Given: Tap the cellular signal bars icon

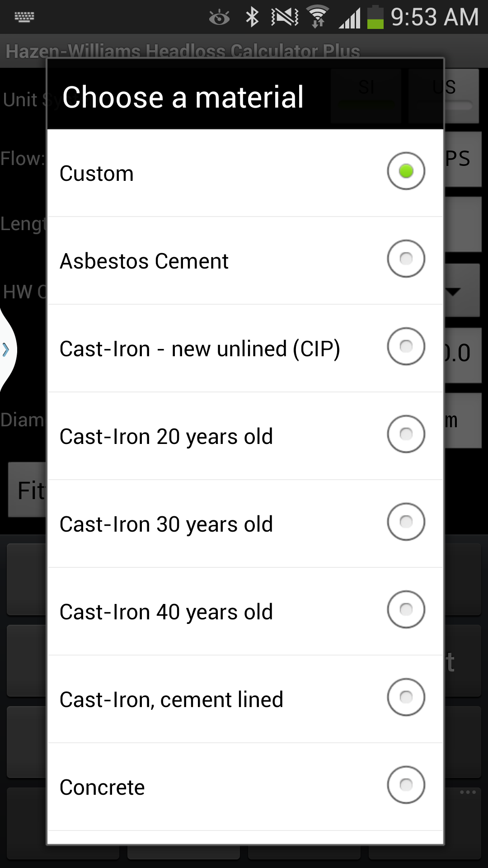Looking at the screenshot, I should point(350,18).
